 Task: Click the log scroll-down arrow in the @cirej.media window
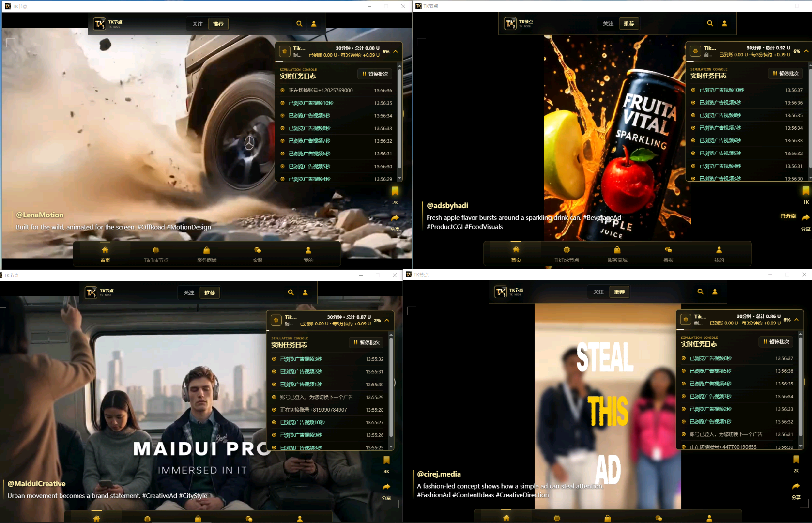800,446
